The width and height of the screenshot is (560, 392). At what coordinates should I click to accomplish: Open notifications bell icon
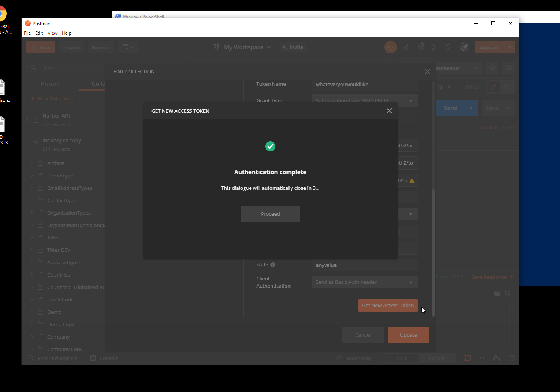click(433, 47)
